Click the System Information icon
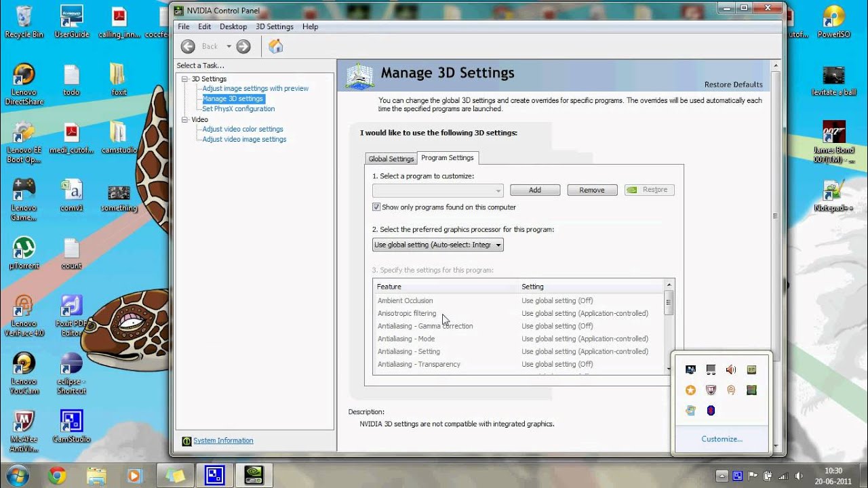The height and width of the screenshot is (488, 868). coord(186,441)
